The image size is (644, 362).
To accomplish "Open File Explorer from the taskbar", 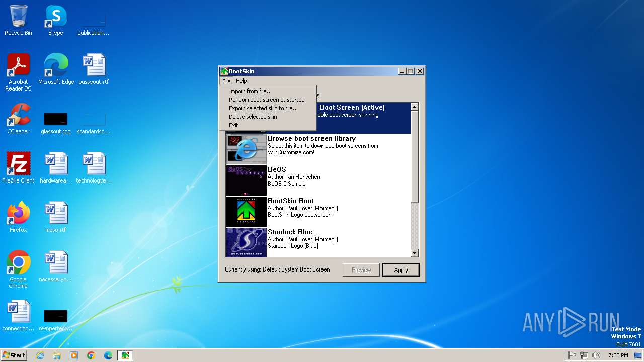I will click(x=57, y=355).
